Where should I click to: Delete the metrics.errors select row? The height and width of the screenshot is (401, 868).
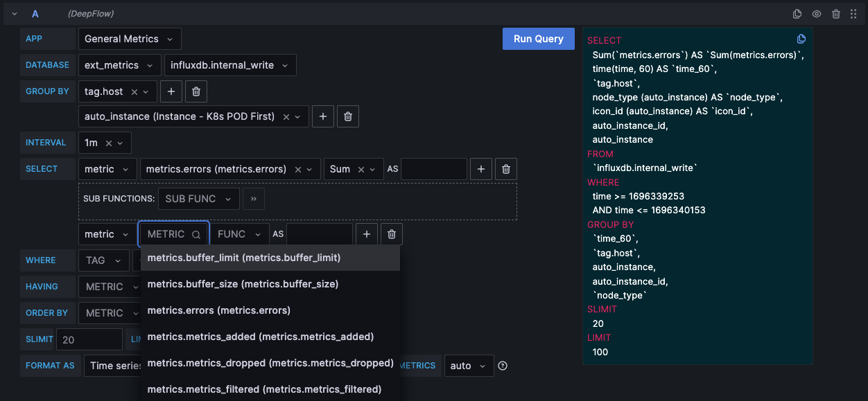pos(506,169)
